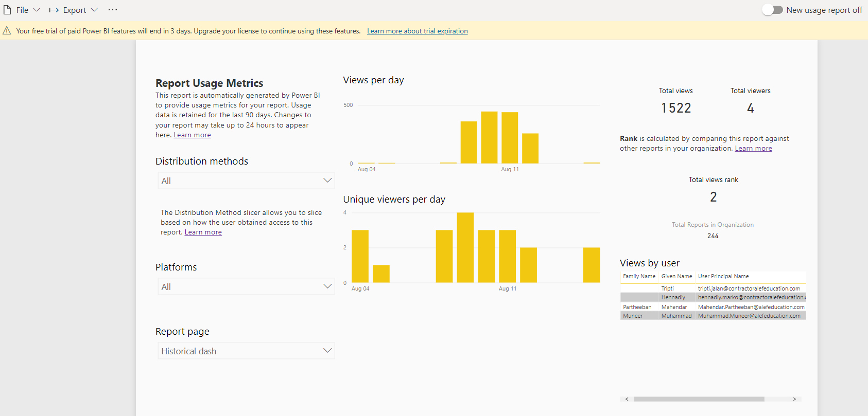Click the Unique viewers per day chart title
The image size is (868, 416).
coord(394,200)
